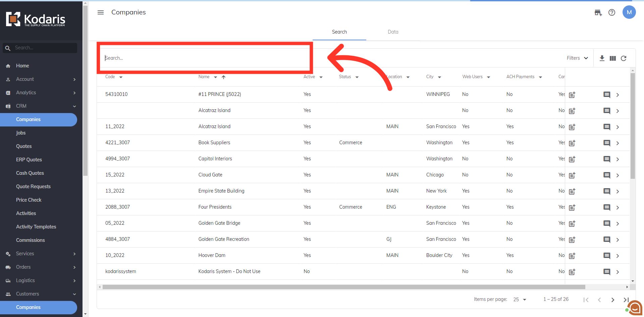This screenshot has height=317, width=644.
Task: Open comments for Golden Gate Bridge row
Action: click(x=607, y=223)
